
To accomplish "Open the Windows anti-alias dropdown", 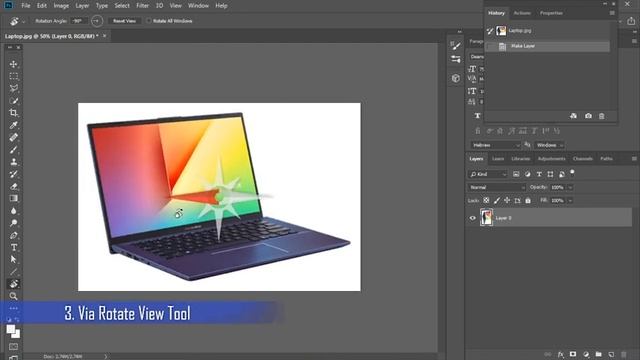I will click(549, 145).
